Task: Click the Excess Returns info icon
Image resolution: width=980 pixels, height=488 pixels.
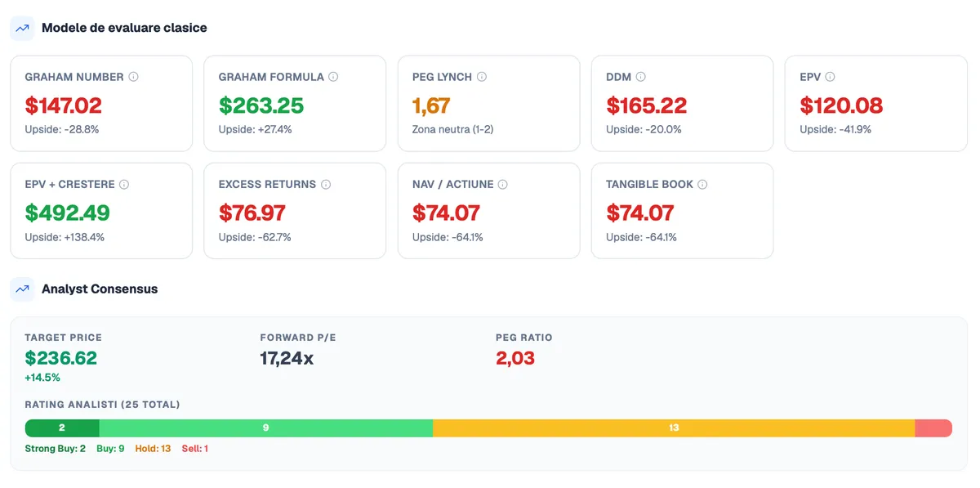Action: click(326, 185)
